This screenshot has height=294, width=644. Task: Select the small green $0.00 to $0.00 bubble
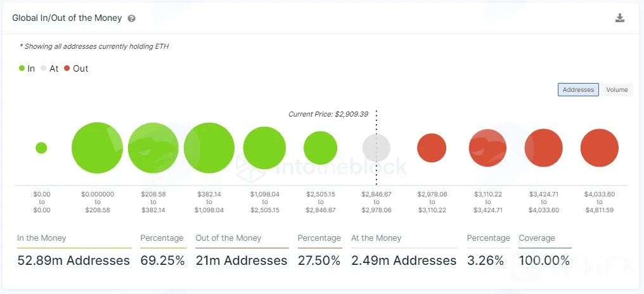[x=41, y=148]
